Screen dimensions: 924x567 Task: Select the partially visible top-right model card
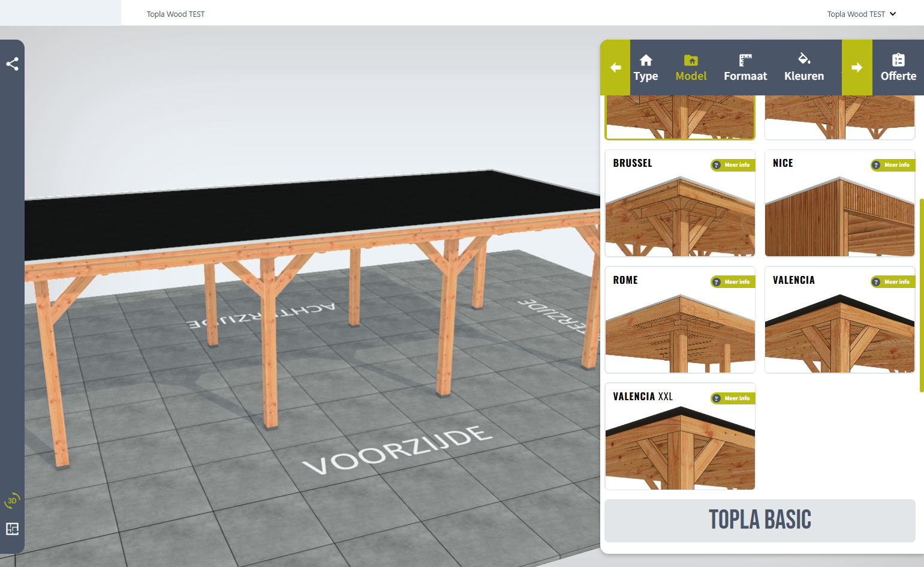[x=839, y=117]
